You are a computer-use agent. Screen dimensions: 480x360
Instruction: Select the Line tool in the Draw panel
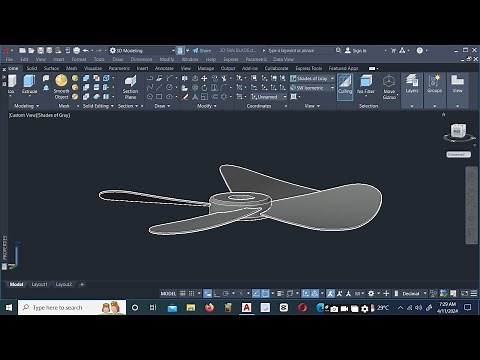pos(159,87)
